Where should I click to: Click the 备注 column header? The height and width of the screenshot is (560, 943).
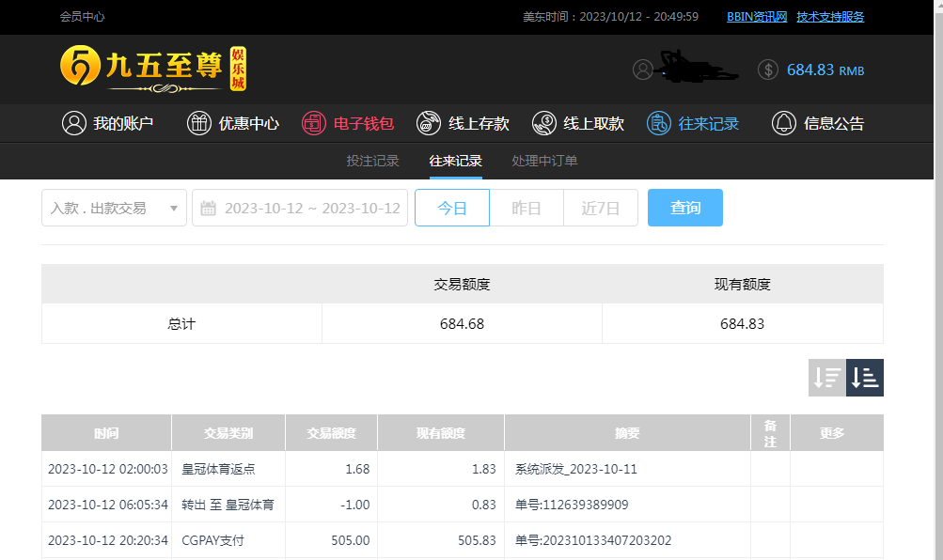(x=770, y=432)
